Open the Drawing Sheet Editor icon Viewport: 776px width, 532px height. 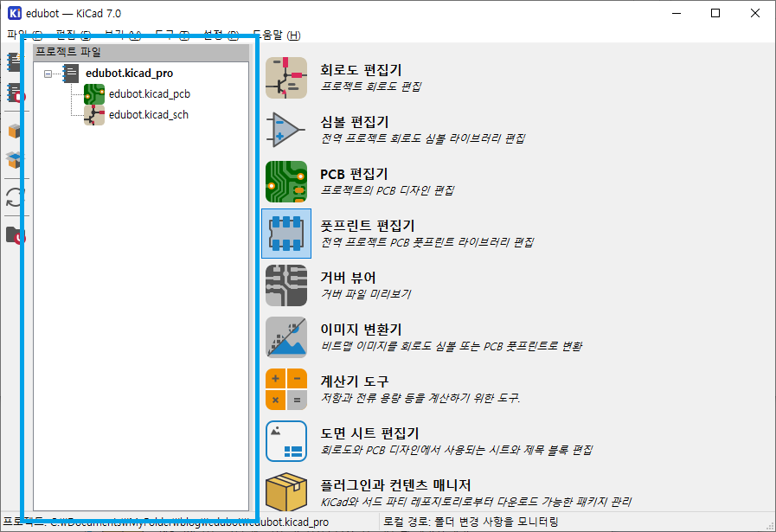click(x=286, y=441)
